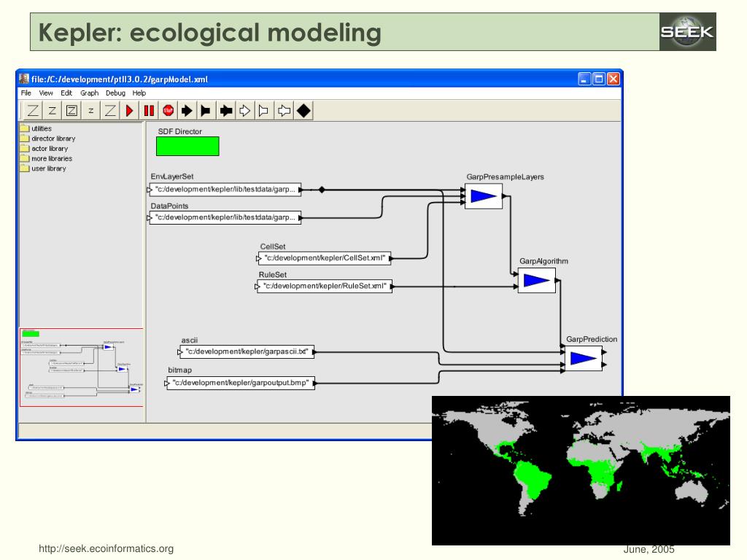Screen dimensions: 747x560
Task: Add a new input/output port (solid double arrow)
Action: pyautogui.click(x=226, y=111)
